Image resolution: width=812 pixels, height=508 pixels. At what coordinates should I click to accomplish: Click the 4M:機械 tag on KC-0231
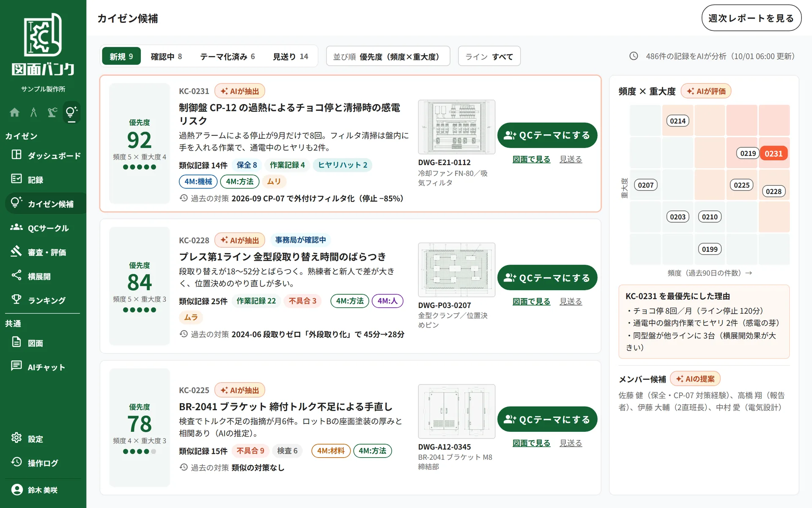click(198, 182)
